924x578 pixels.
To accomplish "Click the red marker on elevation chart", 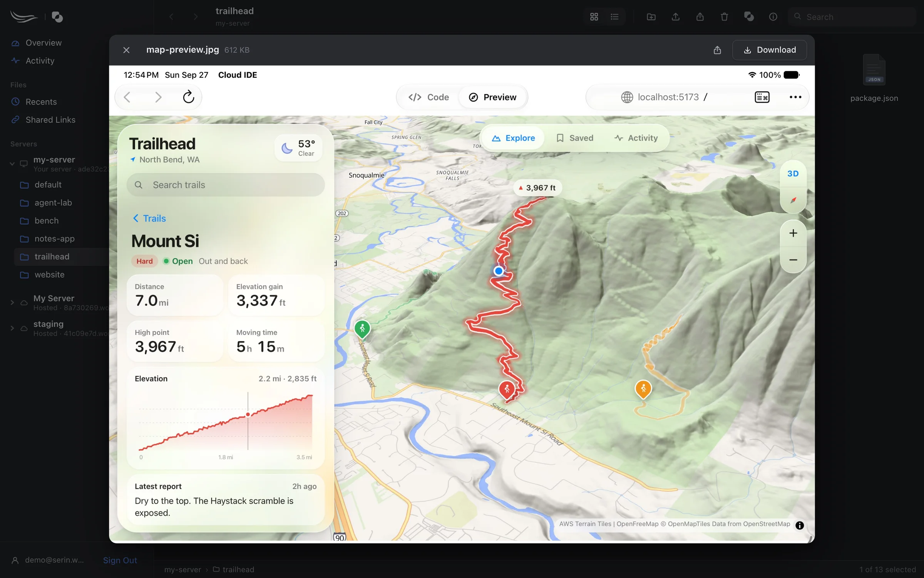I will click(248, 415).
